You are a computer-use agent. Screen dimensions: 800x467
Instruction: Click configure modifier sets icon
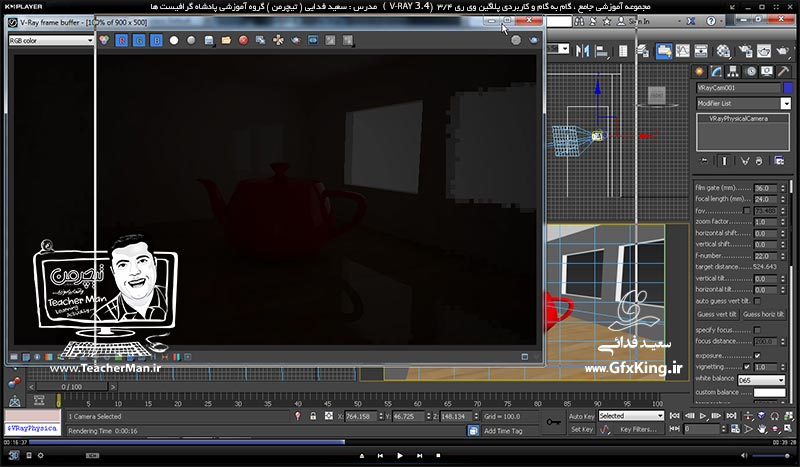779,161
